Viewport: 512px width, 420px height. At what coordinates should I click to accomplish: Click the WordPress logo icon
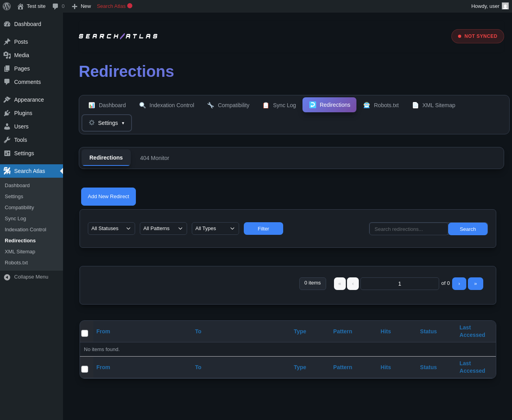pyautogui.click(x=7, y=6)
